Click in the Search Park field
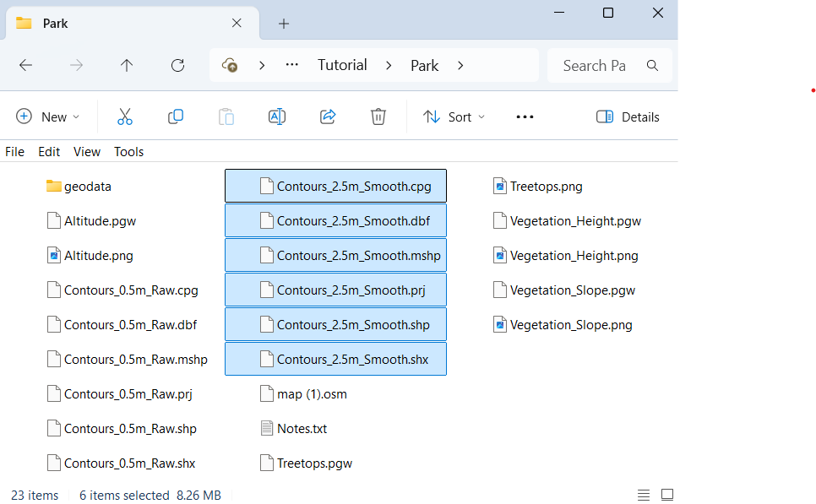The height and width of the screenshot is (504, 816). 595,66
